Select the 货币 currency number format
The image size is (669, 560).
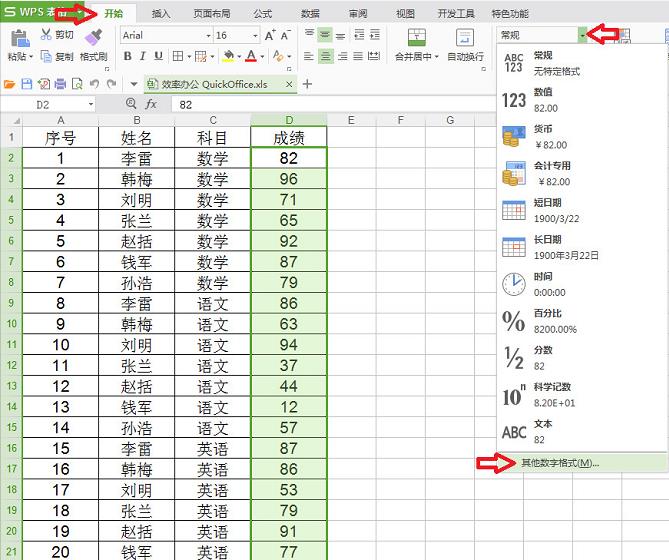(582, 137)
